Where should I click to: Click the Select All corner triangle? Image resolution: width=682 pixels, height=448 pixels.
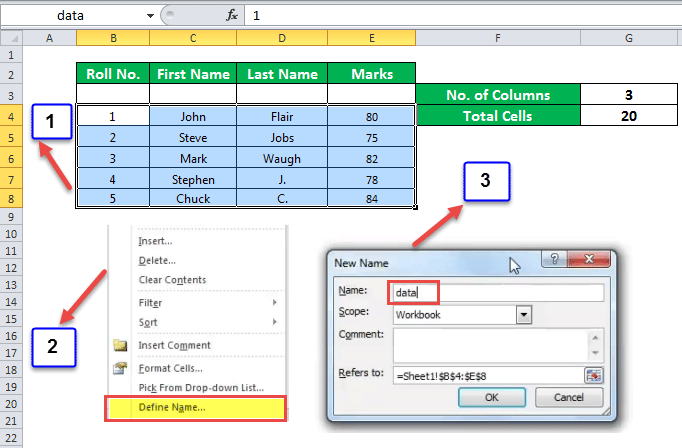14,39
